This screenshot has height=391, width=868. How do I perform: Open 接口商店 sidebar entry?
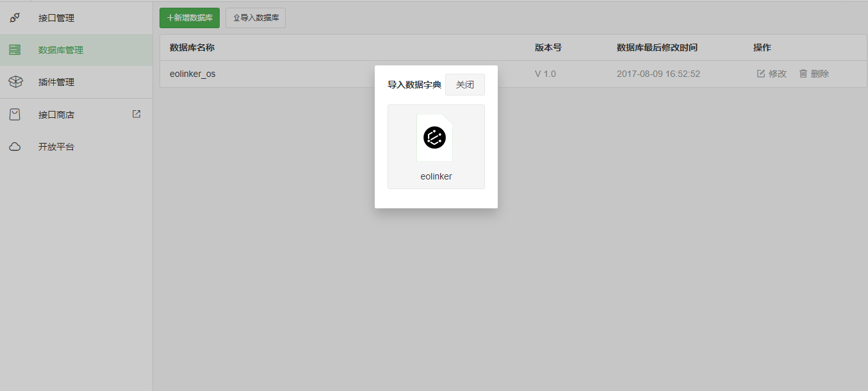[x=76, y=115]
